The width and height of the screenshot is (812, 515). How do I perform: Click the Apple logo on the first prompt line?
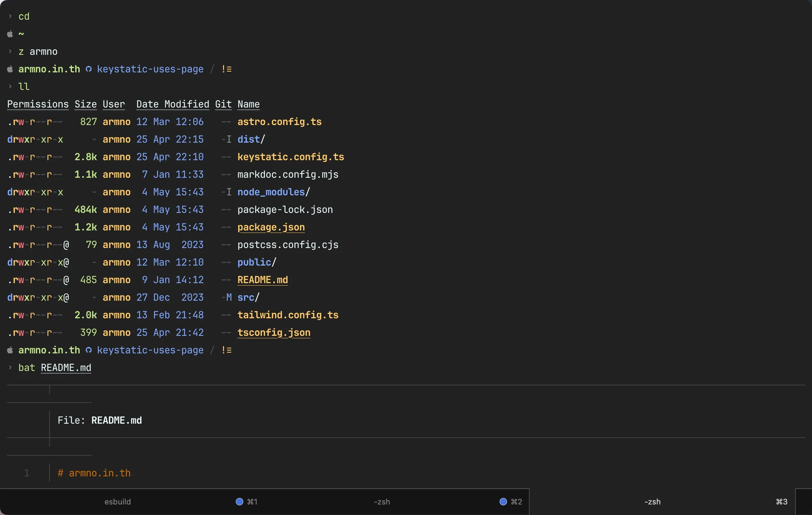[11, 33]
